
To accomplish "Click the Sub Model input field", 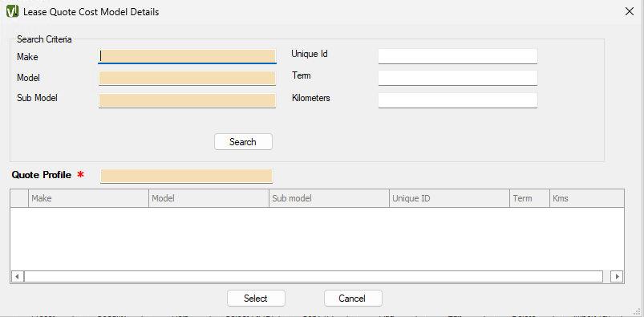I will click(188, 100).
